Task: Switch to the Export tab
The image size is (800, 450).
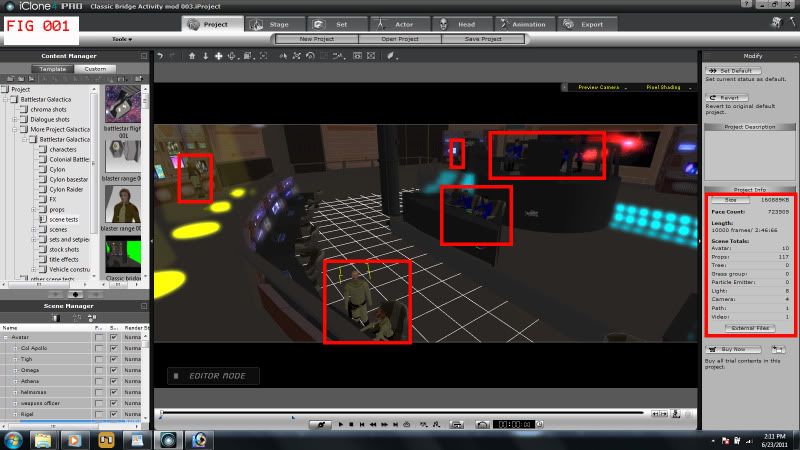Action: click(587, 24)
